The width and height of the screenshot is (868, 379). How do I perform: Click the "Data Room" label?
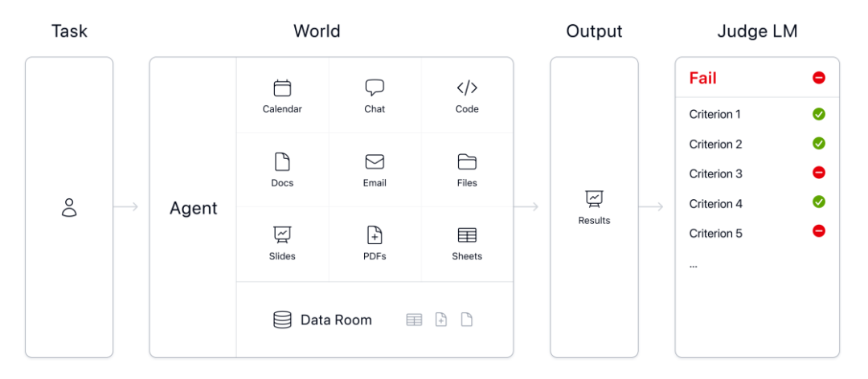point(336,320)
